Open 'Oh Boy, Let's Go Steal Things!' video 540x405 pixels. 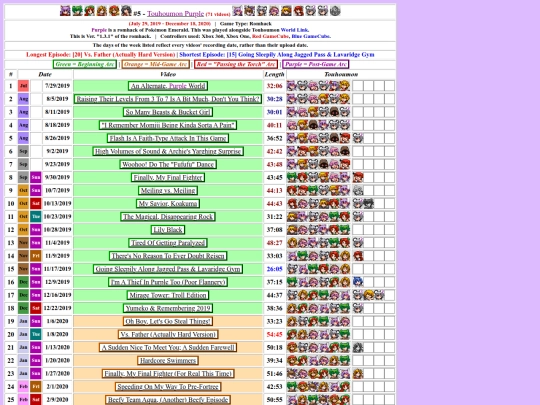[168, 321]
